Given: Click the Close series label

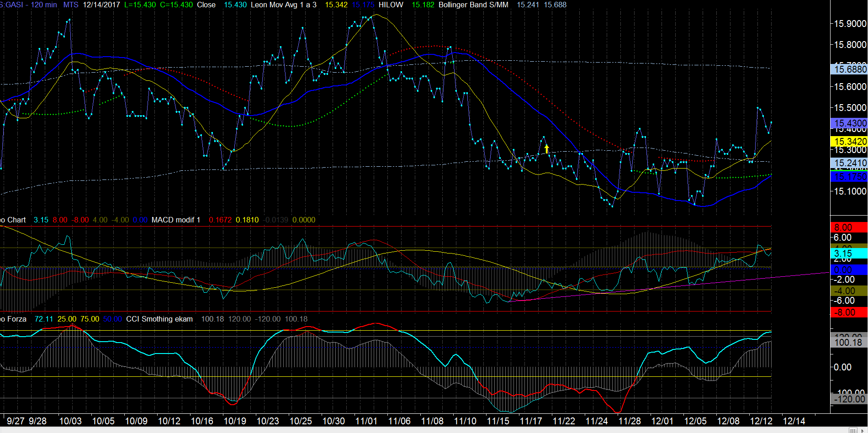Looking at the screenshot, I should pyautogui.click(x=206, y=5).
